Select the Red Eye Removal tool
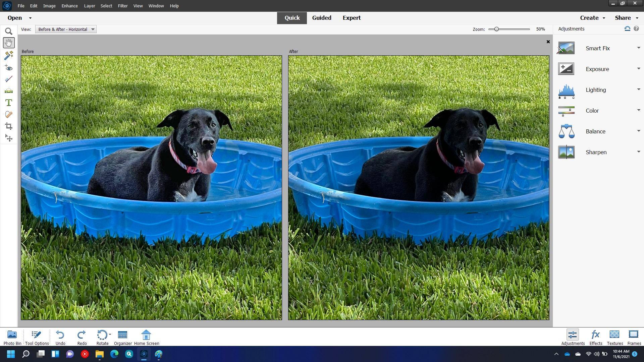The width and height of the screenshot is (644, 362). [9, 68]
